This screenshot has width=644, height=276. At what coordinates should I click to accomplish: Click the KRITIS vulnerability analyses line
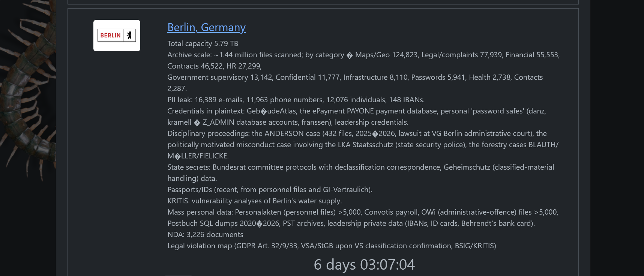point(254,201)
